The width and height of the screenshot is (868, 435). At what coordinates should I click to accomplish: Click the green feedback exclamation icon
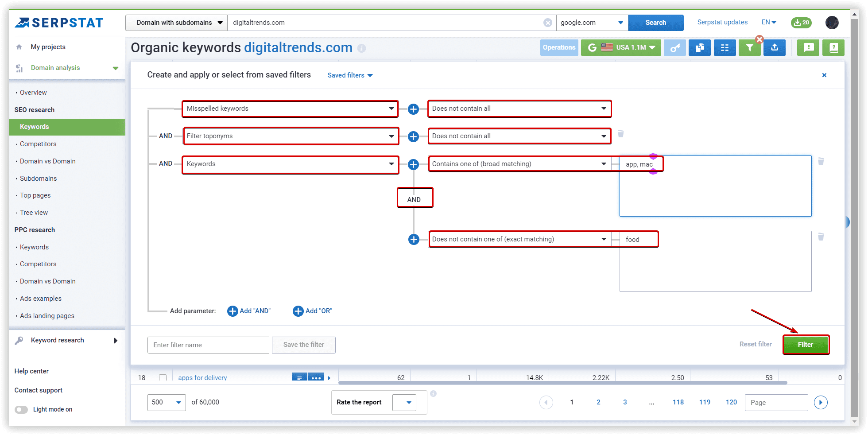pyautogui.click(x=808, y=47)
